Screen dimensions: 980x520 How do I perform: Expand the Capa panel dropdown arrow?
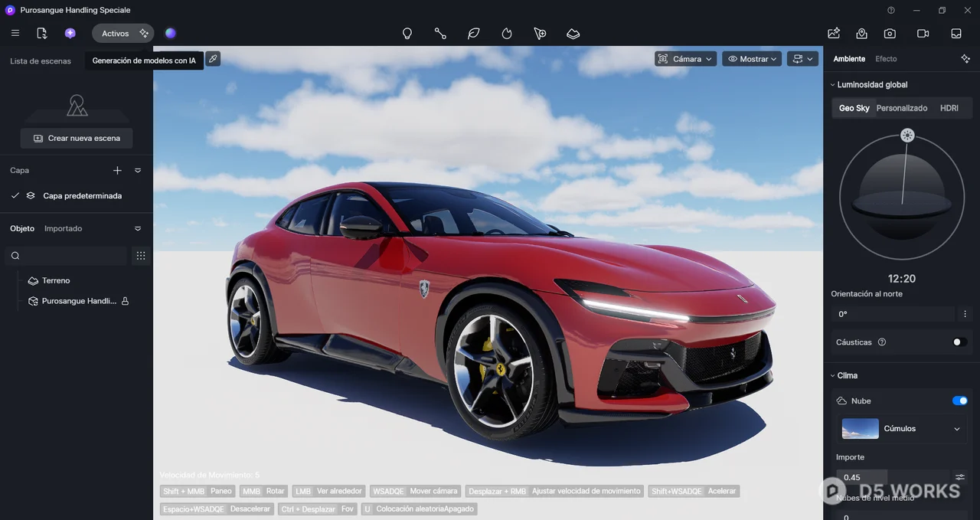pos(138,170)
